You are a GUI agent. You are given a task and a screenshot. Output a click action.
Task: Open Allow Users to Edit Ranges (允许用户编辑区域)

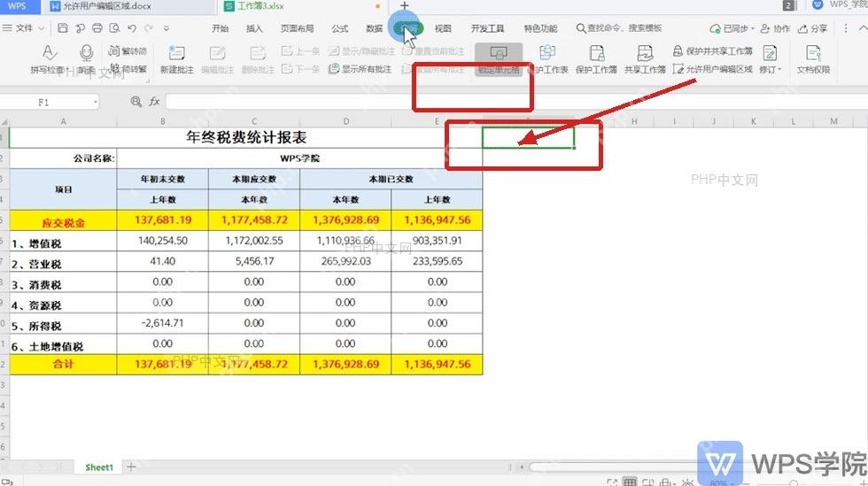(x=713, y=69)
